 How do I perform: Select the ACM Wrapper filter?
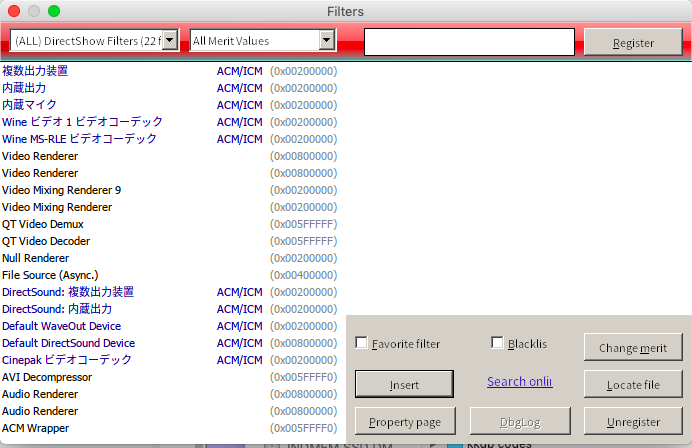35,428
